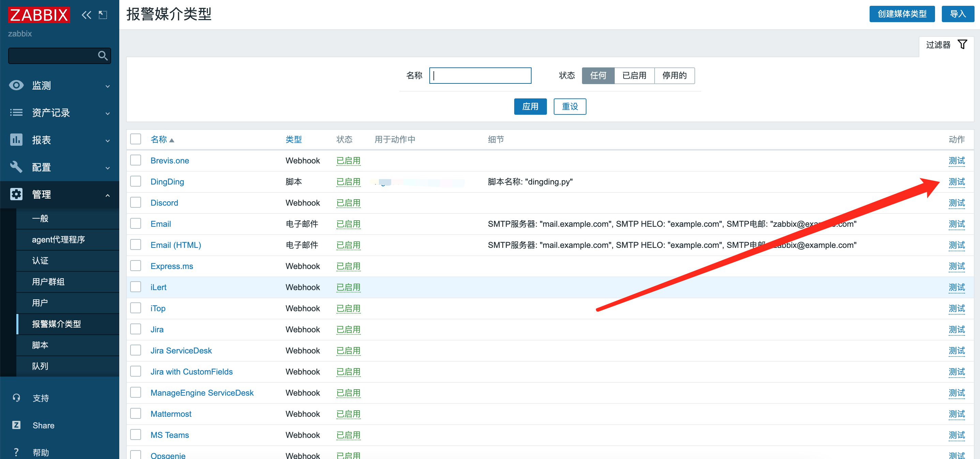Click the Monitoring eye icon

point(16,85)
